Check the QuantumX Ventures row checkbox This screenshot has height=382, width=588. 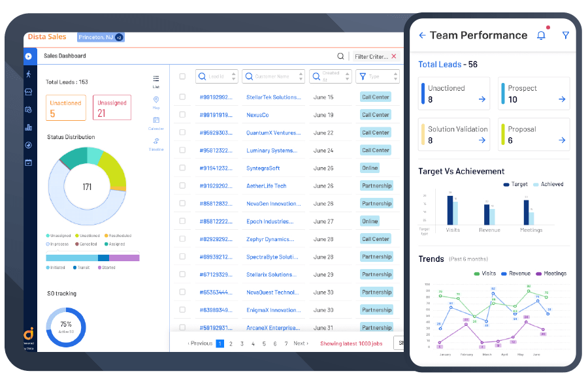tap(182, 133)
